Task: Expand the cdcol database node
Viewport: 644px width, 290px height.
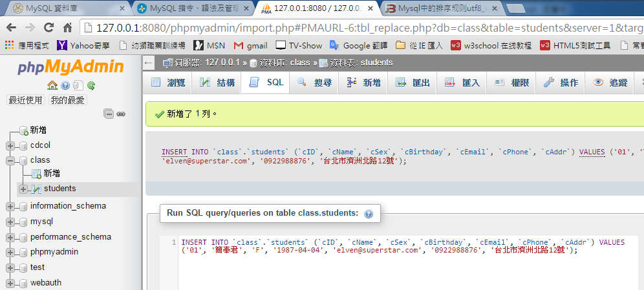Action: pos(10,145)
